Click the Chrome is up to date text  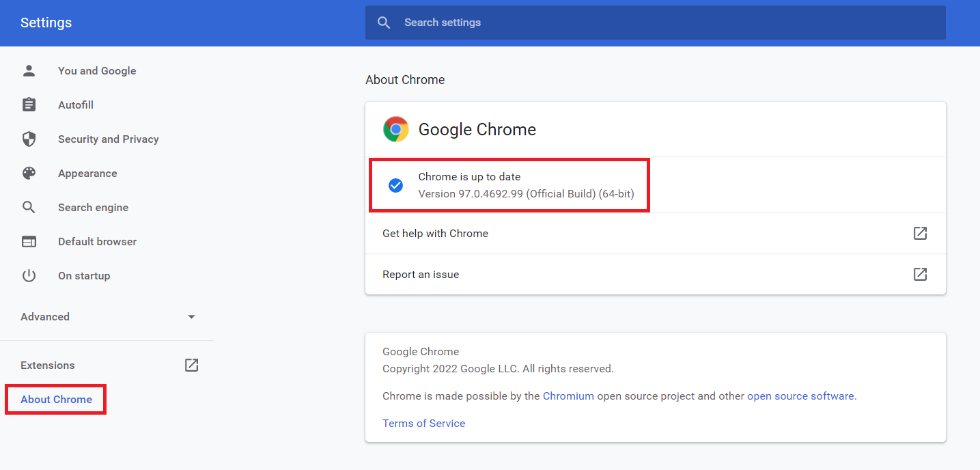pyautogui.click(x=469, y=176)
